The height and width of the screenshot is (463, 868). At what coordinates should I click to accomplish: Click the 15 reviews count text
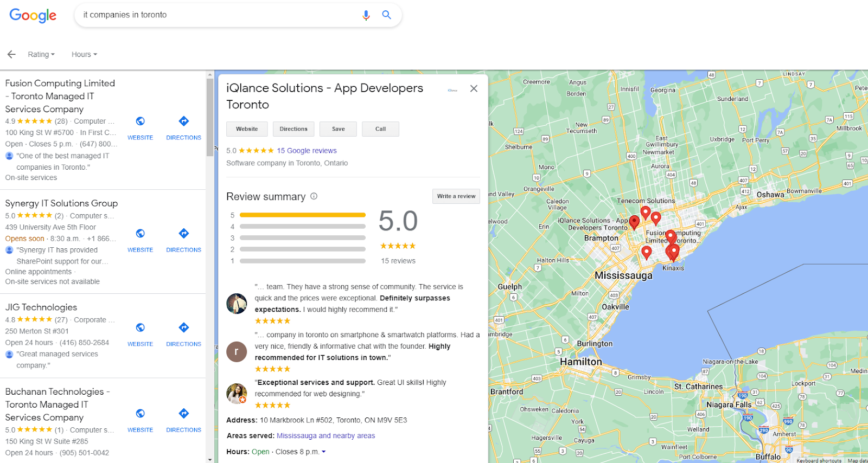pos(398,261)
